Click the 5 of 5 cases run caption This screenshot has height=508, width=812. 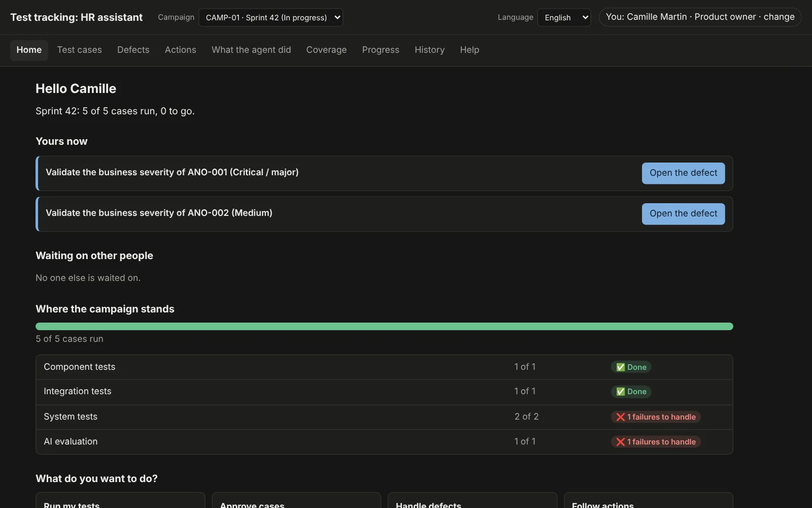click(x=70, y=339)
